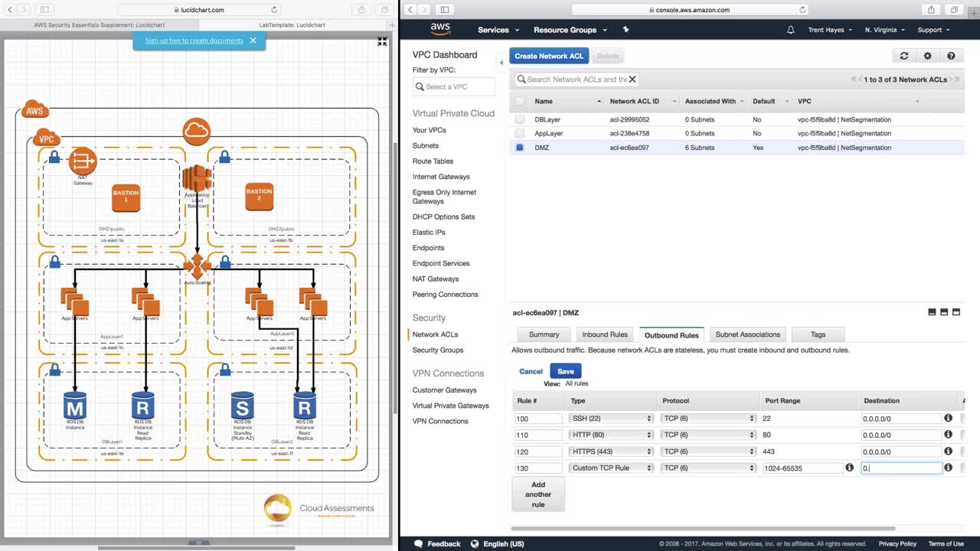
Task: Open the N. Virginia region selector
Action: 884,30
